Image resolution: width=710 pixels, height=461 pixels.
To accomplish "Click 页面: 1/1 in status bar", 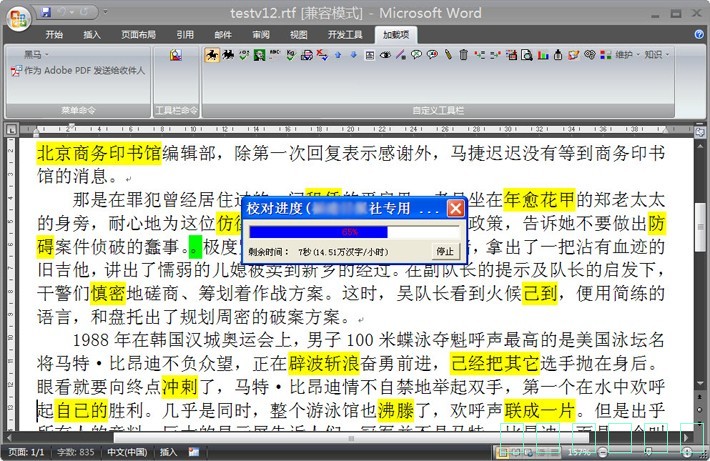I will 26,452.
